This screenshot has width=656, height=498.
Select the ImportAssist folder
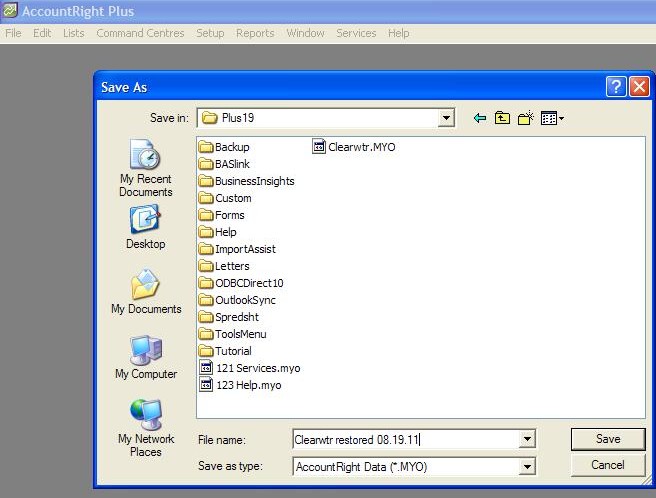pyautogui.click(x=237, y=249)
